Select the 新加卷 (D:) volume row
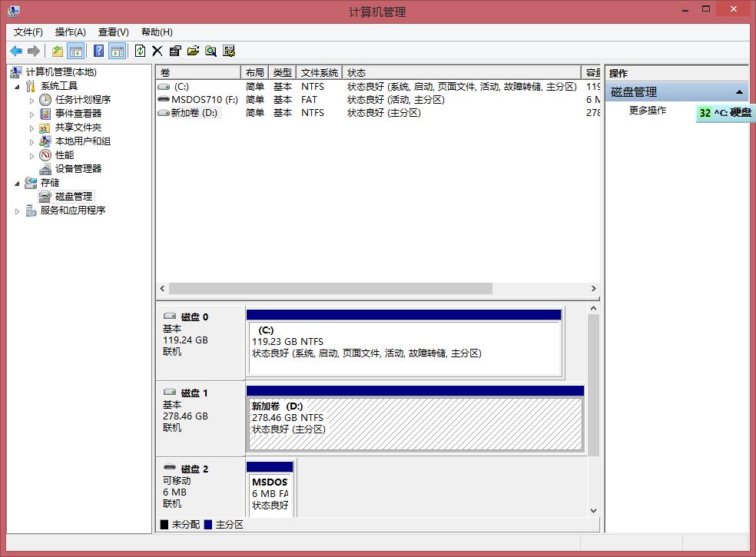756x557 pixels. coord(378,113)
